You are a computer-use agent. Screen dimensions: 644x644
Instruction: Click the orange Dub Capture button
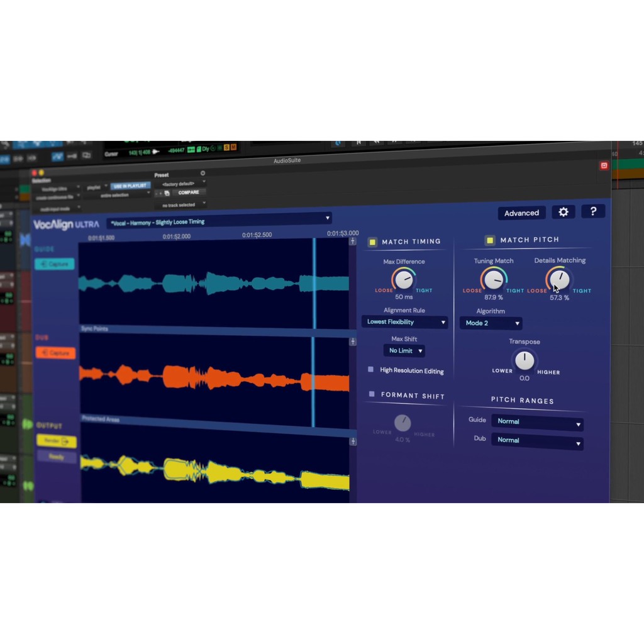coord(55,353)
